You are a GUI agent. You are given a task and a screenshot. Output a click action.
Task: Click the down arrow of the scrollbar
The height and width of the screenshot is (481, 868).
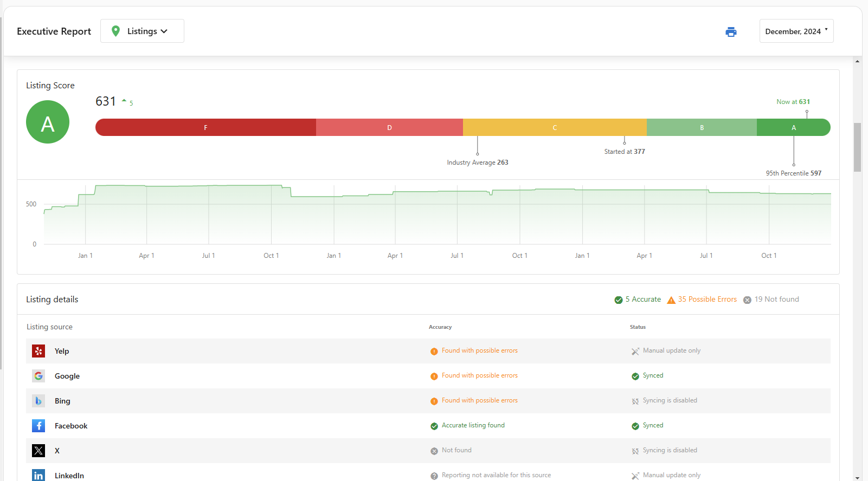click(x=857, y=477)
